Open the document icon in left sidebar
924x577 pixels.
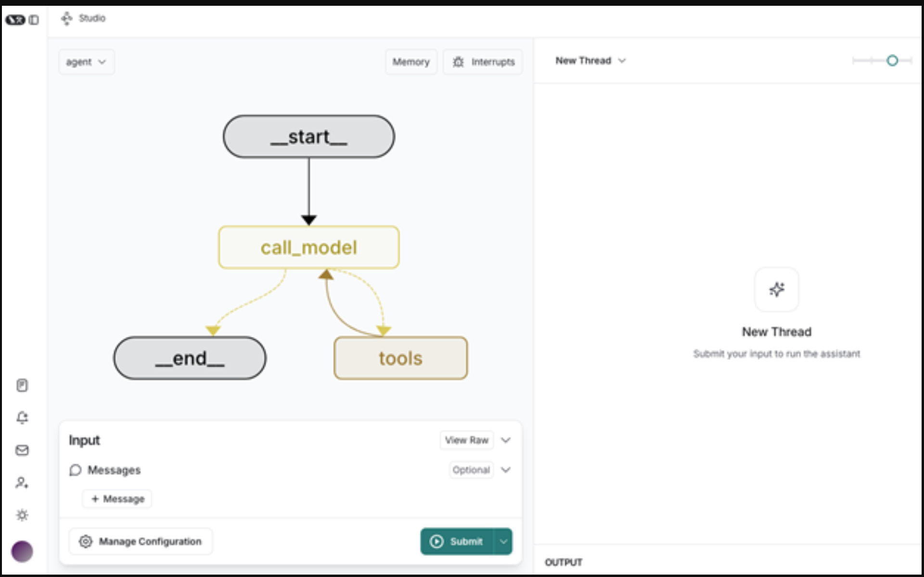pos(22,385)
